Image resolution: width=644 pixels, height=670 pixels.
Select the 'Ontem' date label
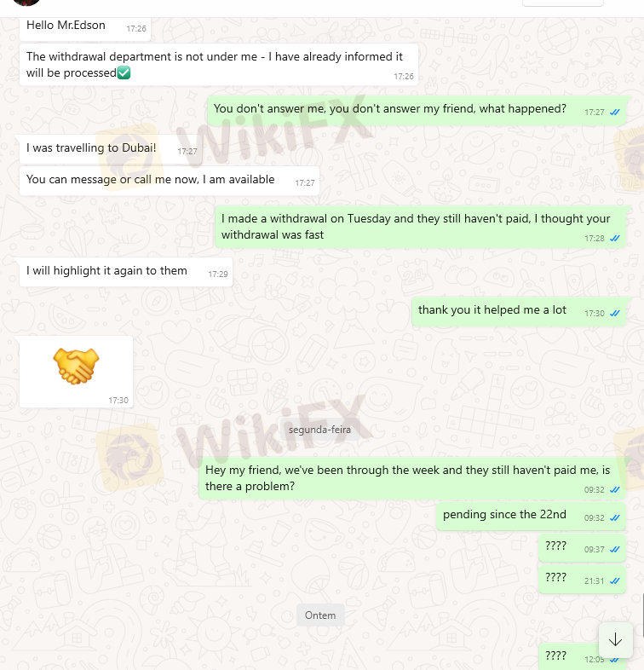320,615
